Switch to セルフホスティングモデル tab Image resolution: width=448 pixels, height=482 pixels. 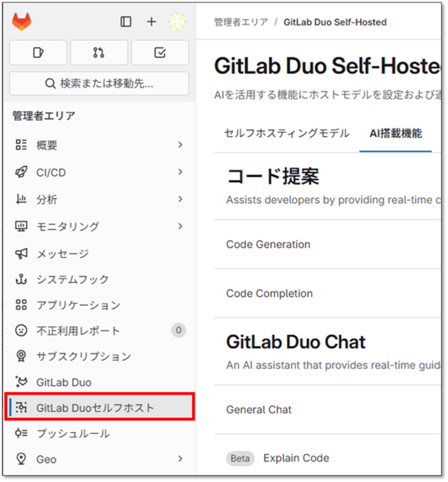pos(287,133)
